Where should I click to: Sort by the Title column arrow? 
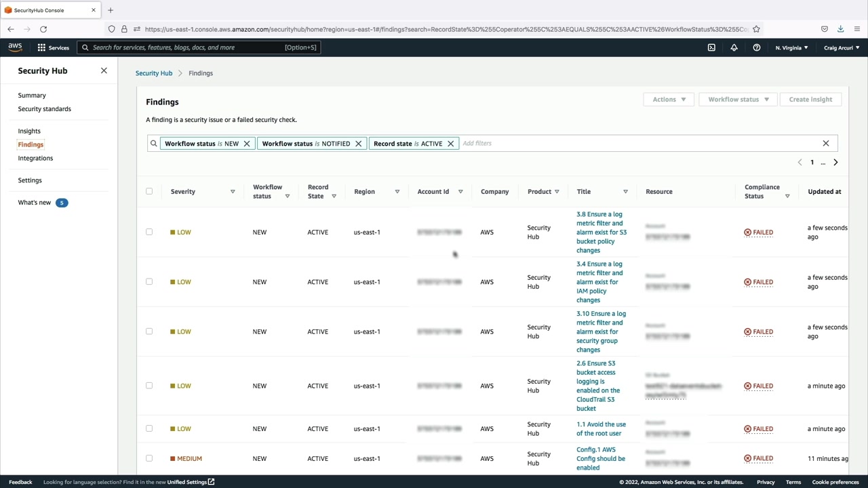[x=625, y=192]
